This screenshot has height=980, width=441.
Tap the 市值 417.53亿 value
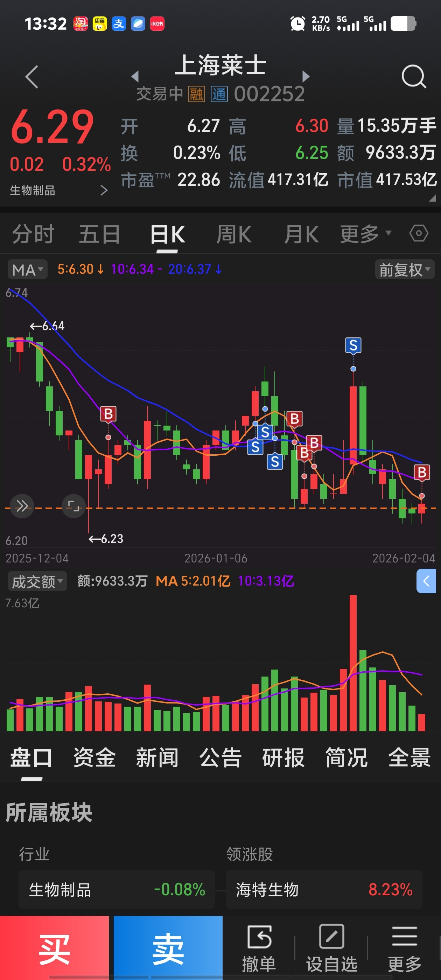click(x=406, y=180)
